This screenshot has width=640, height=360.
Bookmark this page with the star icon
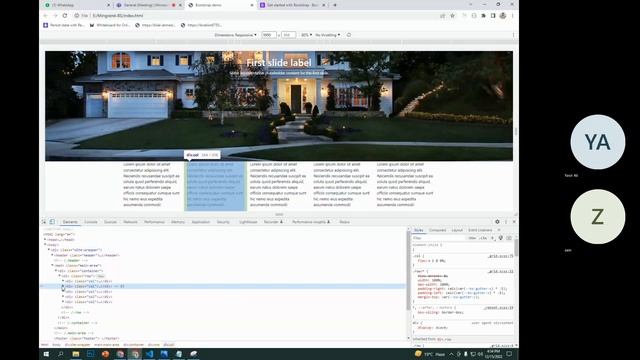click(453, 16)
